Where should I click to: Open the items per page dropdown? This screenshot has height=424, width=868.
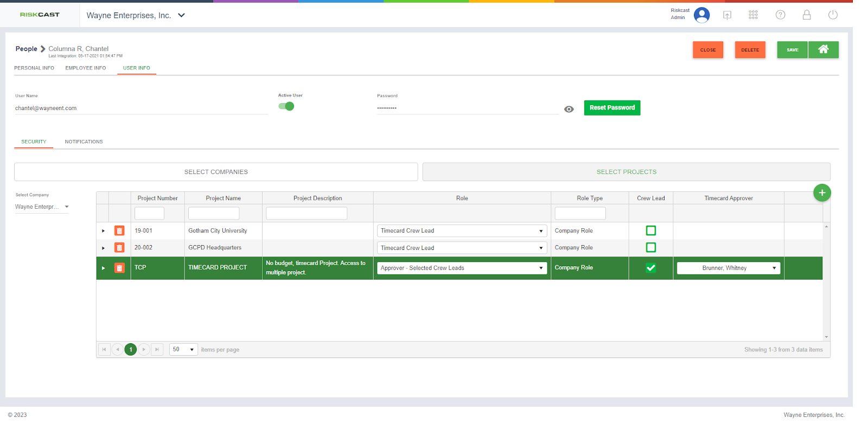click(183, 350)
